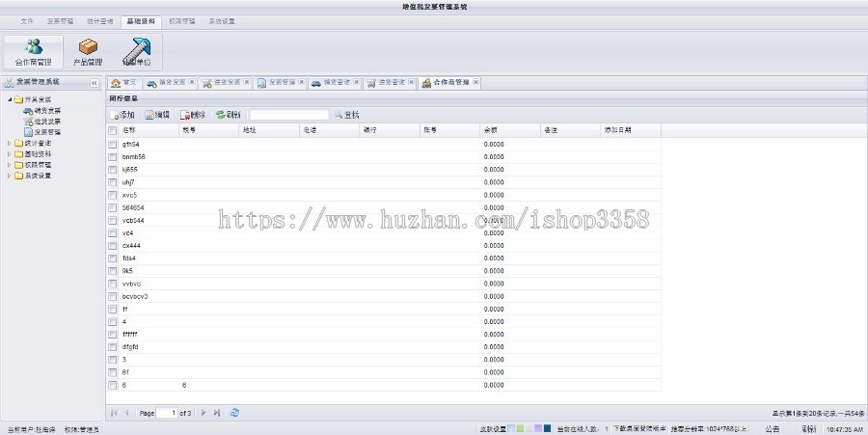Screen dimensions: 868x435
Task: Open 发票管理 menu in top bar
Action: pyautogui.click(x=60, y=21)
